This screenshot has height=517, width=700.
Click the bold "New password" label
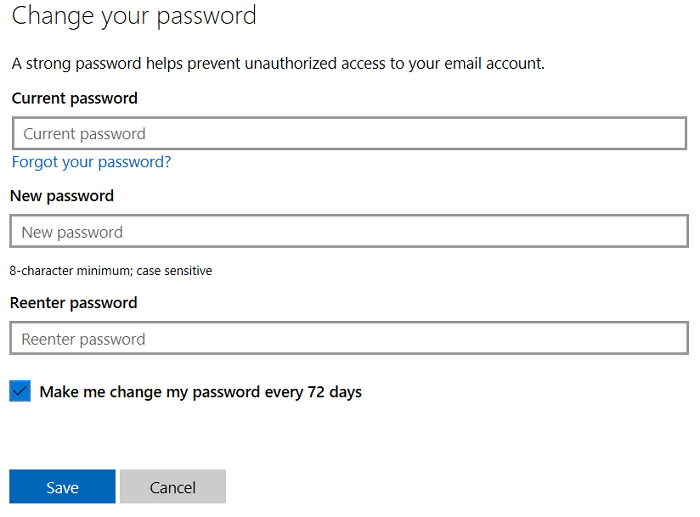tap(62, 196)
